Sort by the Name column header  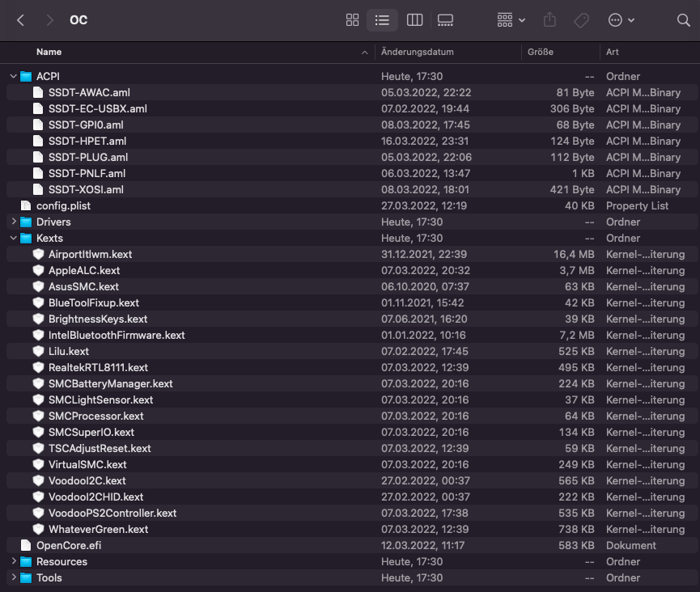[49, 53]
